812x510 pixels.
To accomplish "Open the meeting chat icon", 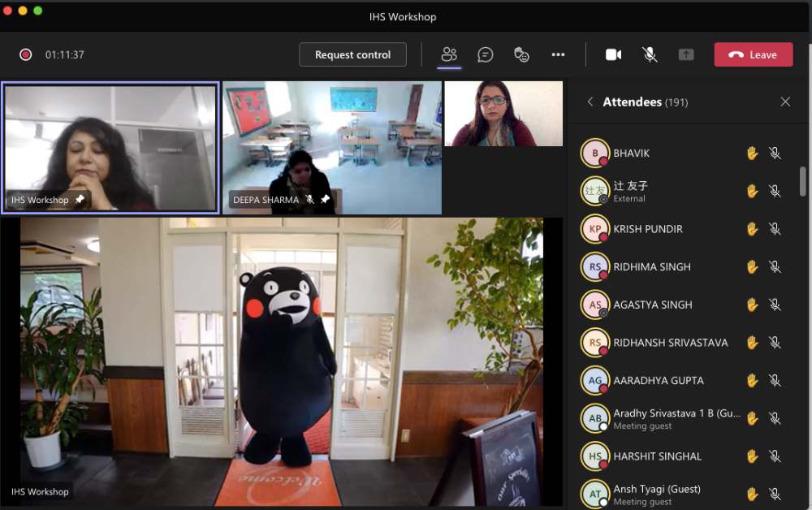I will point(486,54).
